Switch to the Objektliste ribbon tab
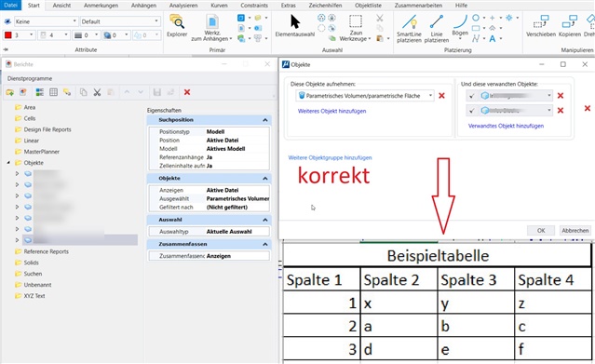 (x=368, y=6)
